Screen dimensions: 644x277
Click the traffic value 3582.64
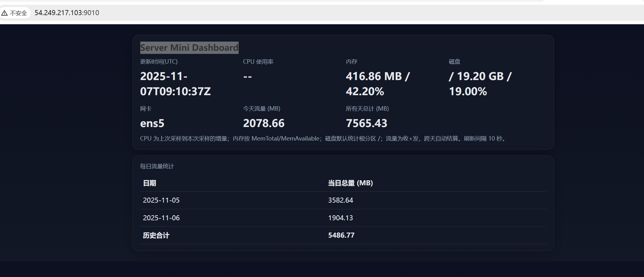click(x=340, y=200)
